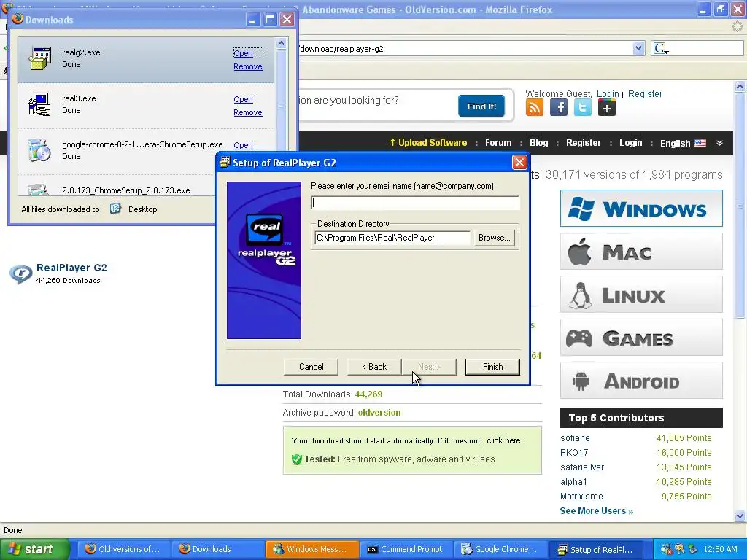
Task: Click contributor PKO17 in Top 5 list
Action: [574, 452]
